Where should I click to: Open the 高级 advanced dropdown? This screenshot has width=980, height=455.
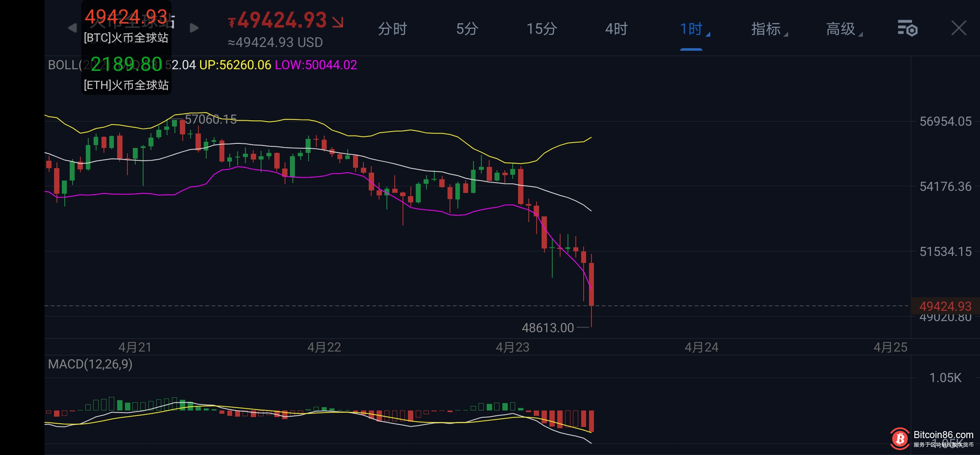(843, 29)
